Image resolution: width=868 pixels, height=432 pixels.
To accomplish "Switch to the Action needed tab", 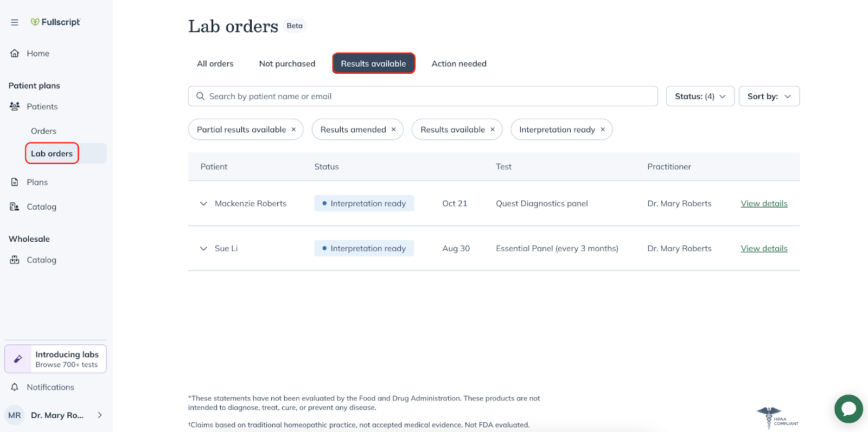I will coord(458,63).
